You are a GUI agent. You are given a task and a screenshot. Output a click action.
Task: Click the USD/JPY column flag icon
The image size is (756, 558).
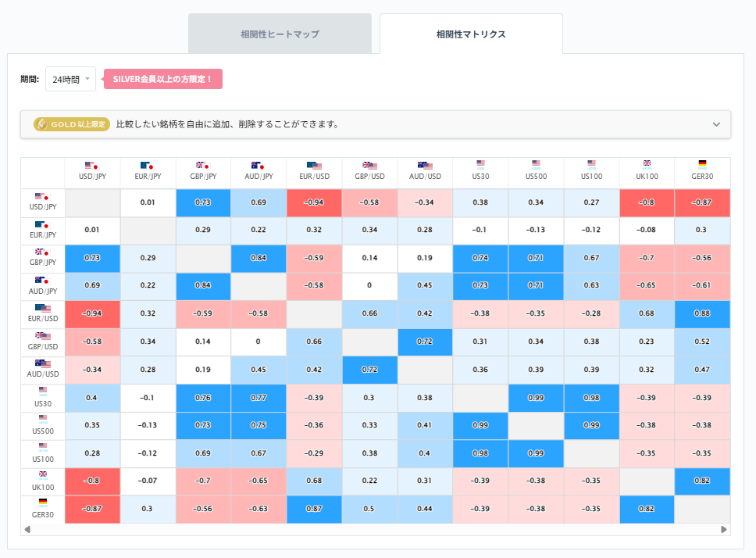[x=92, y=166]
